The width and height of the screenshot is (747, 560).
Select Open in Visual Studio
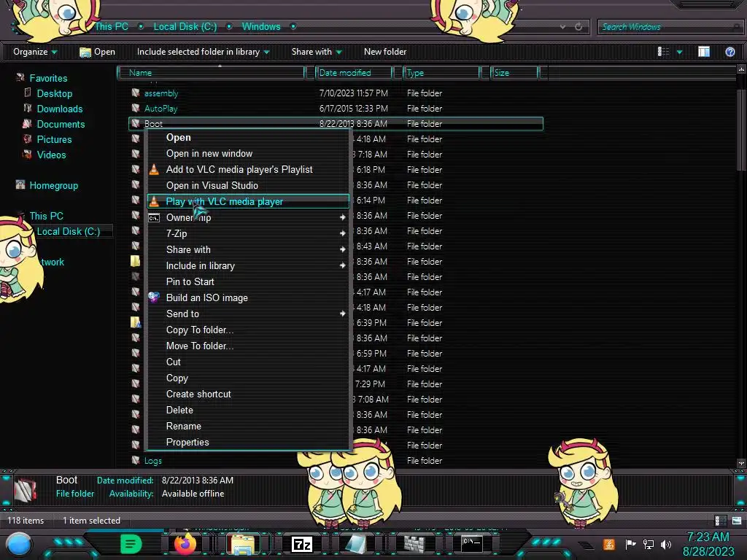pyautogui.click(x=248, y=185)
